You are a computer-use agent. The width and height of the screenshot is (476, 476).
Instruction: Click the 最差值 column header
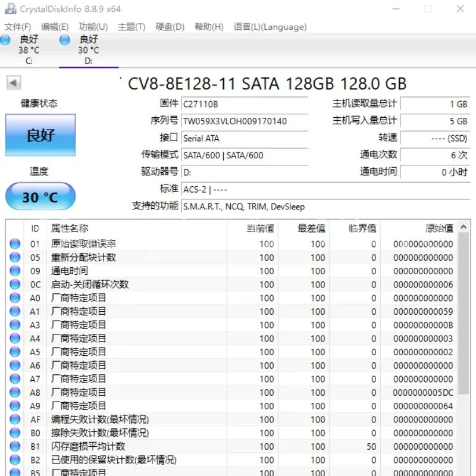[304, 228]
